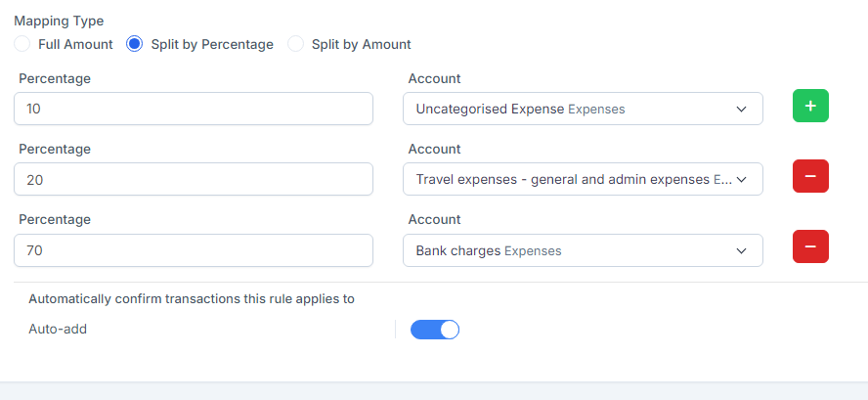This screenshot has width=868, height=400.
Task: Open the Bank charges account dropdown
Action: coord(583,250)
